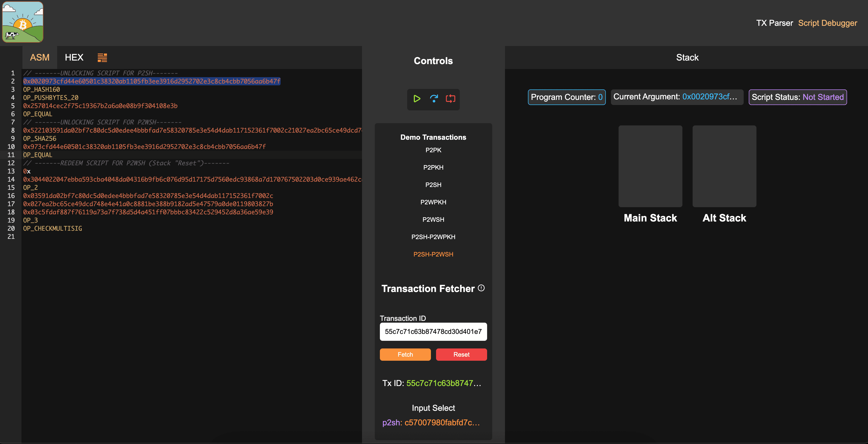This screenshot has height=444, width=868.
Task: Click the Script Status Not Started indicator
Action: click(797, 97)
